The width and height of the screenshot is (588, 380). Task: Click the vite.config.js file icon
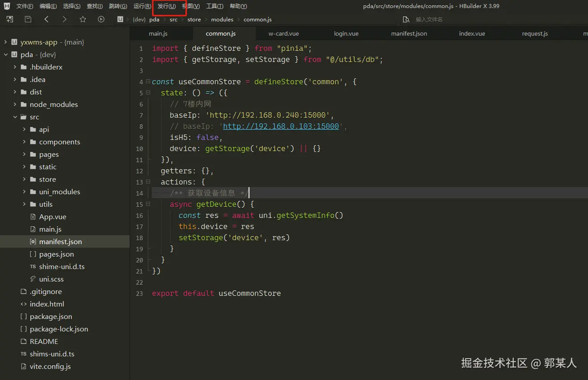point(24,366)
